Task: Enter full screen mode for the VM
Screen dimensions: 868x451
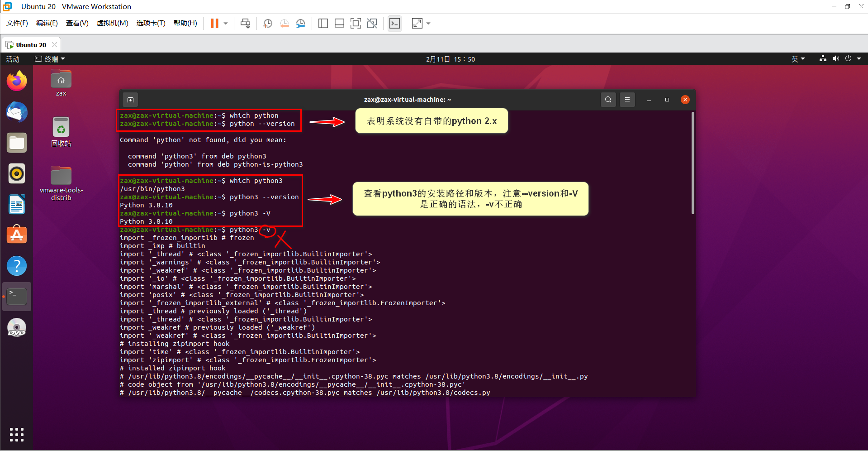Action: tap(356, 23)
